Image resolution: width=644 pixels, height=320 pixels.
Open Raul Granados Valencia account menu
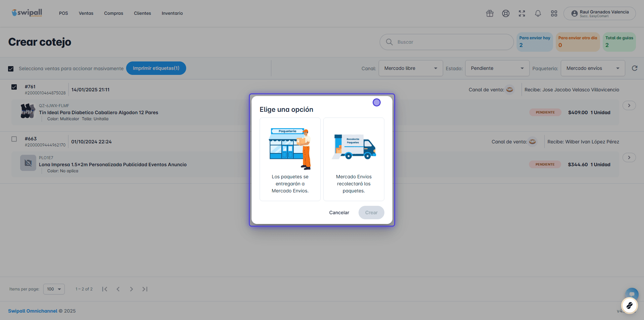pos(600,13)
